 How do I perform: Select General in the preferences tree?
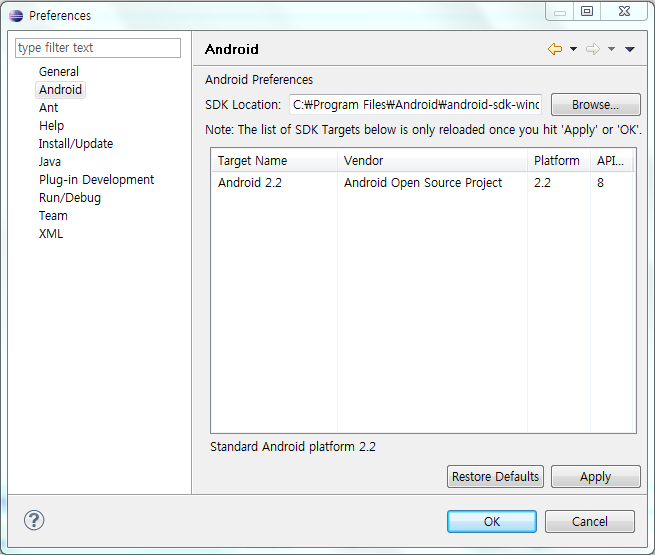tap(59, 71)
